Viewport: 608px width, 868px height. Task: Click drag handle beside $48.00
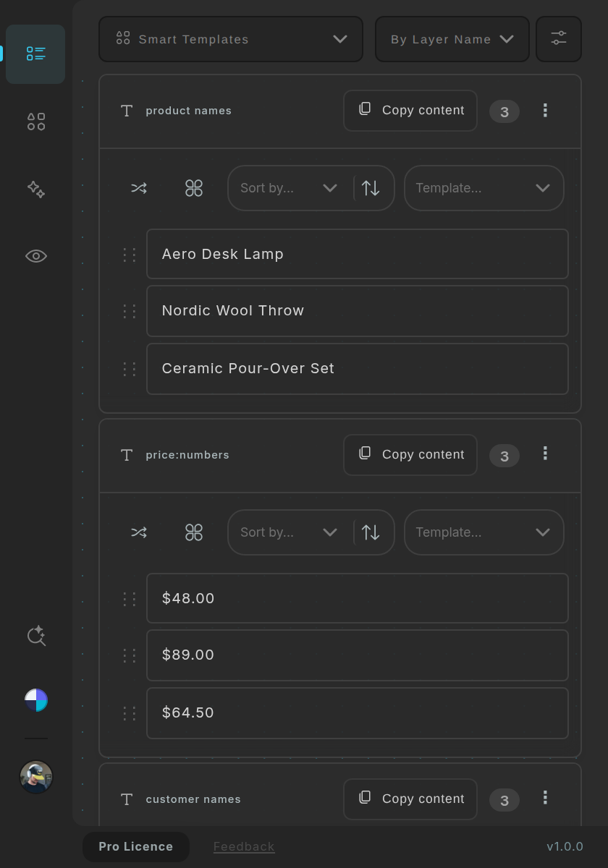point(130,599)
